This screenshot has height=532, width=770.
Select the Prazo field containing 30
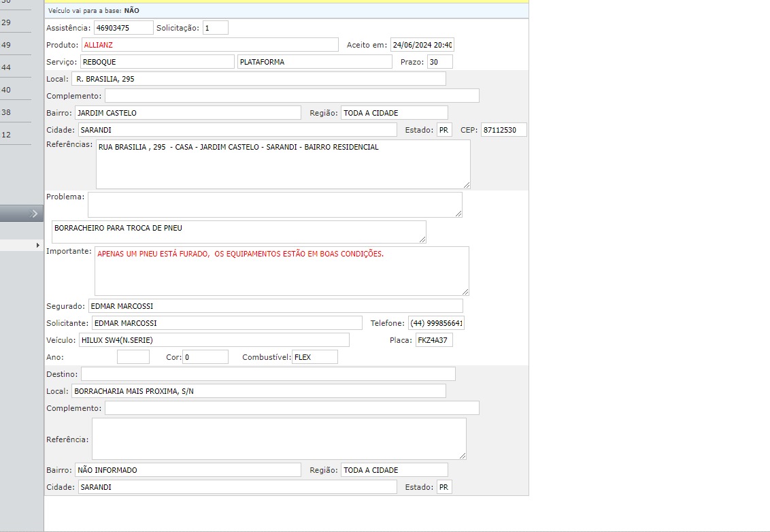[x=439, y=62]
